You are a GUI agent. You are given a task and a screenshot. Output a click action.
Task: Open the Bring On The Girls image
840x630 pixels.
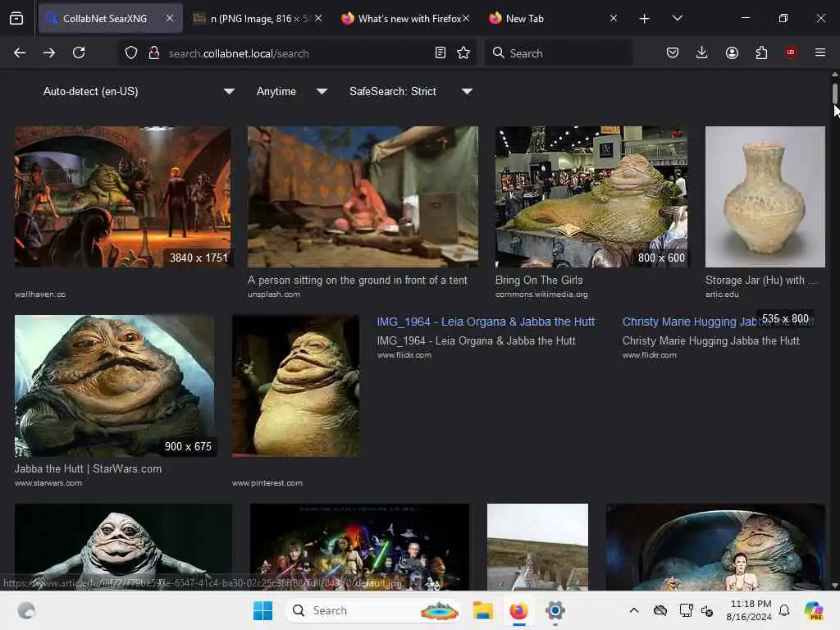(x=591, y=197)
